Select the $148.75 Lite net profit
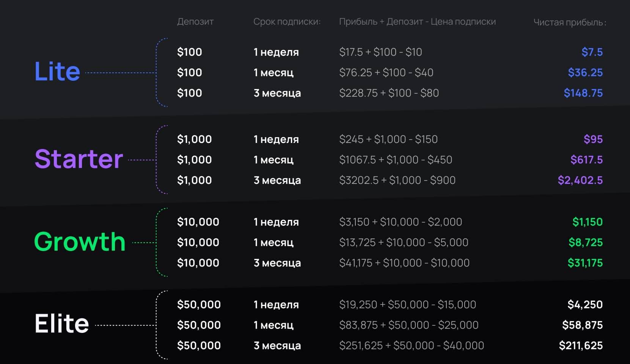This screenshot has height=364, width=630. pyautogui.click(x=583, y=93)
